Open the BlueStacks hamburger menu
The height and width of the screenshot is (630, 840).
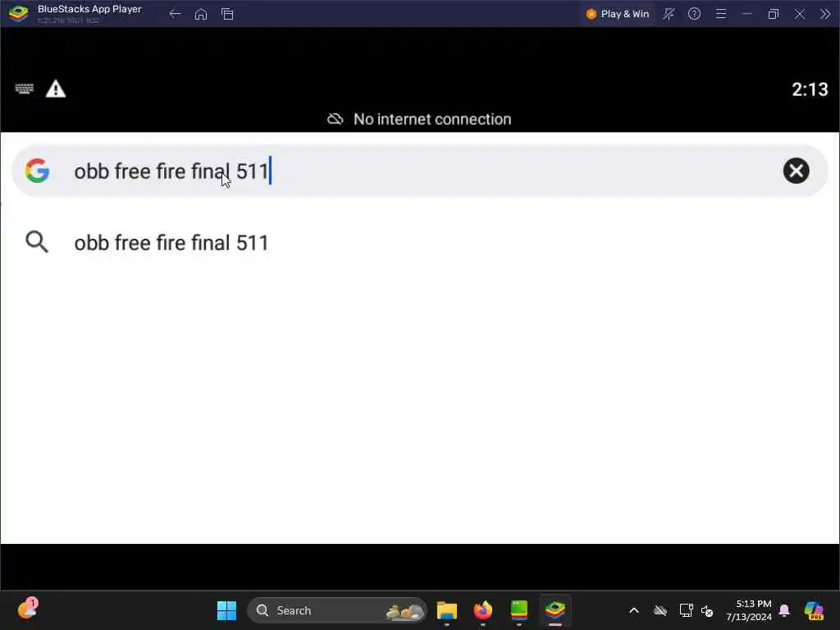[721, 14]
